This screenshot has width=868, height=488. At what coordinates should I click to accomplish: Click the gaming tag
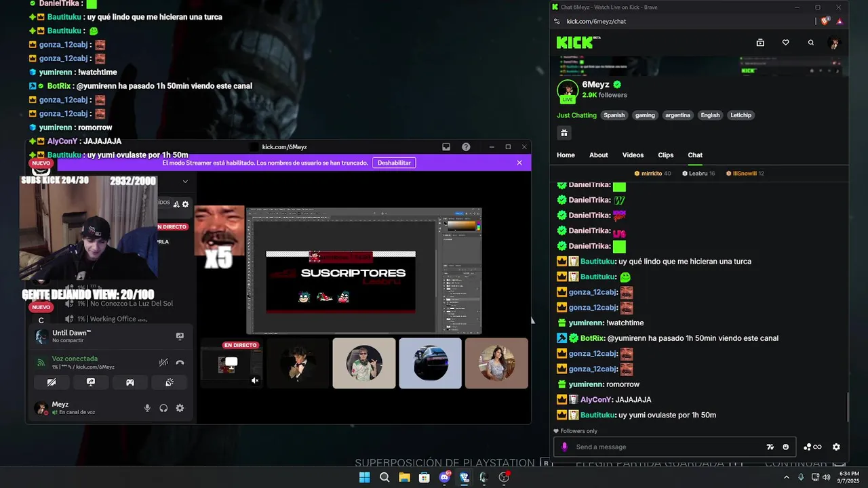point(645,115)
